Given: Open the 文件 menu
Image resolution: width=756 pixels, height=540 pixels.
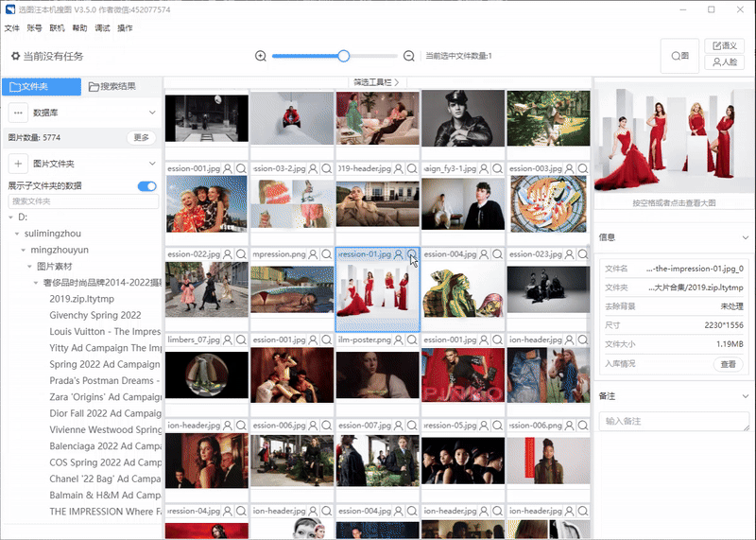Looking at the screenshot, I should (x=12, y=28).
